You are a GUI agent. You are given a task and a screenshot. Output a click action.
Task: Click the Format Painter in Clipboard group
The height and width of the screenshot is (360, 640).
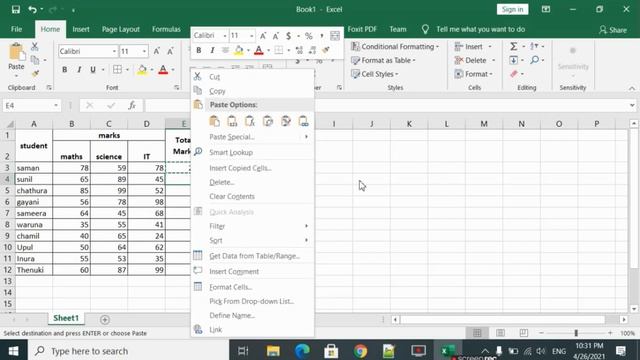point(35,74)
